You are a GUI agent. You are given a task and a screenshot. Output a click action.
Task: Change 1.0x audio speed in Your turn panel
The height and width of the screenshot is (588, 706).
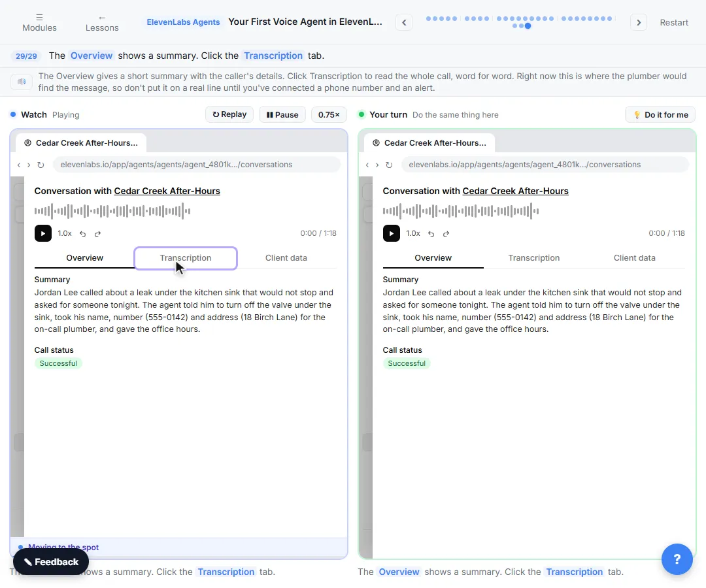413,233
